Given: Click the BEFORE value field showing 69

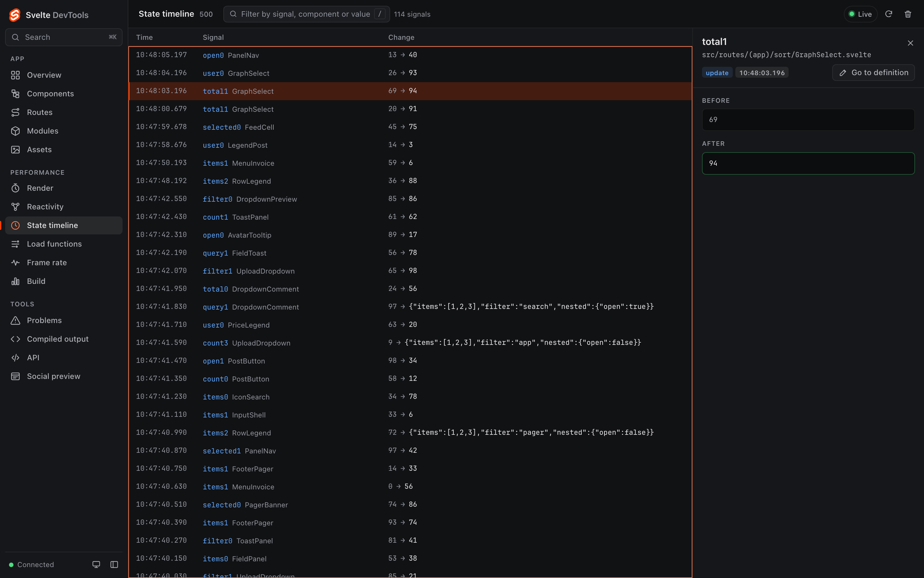Looking at the screenshot, I should tap(808, 120).
